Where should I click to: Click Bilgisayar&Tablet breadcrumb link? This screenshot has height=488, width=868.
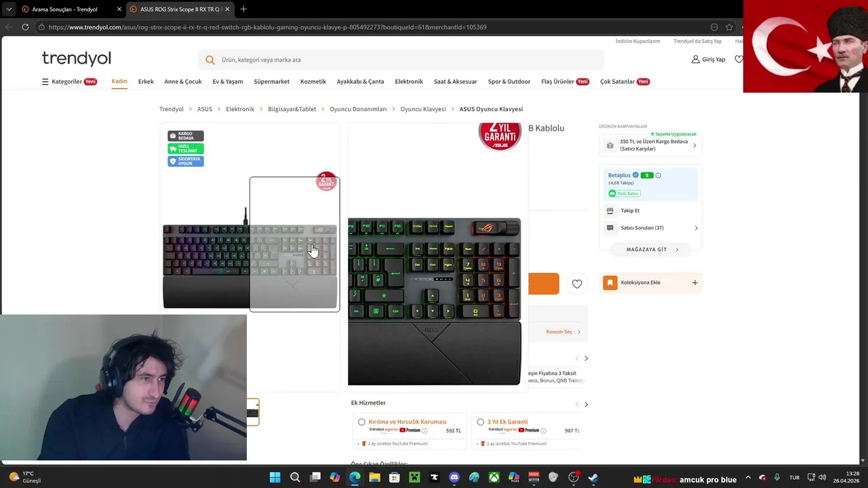[x=292, y=109]
